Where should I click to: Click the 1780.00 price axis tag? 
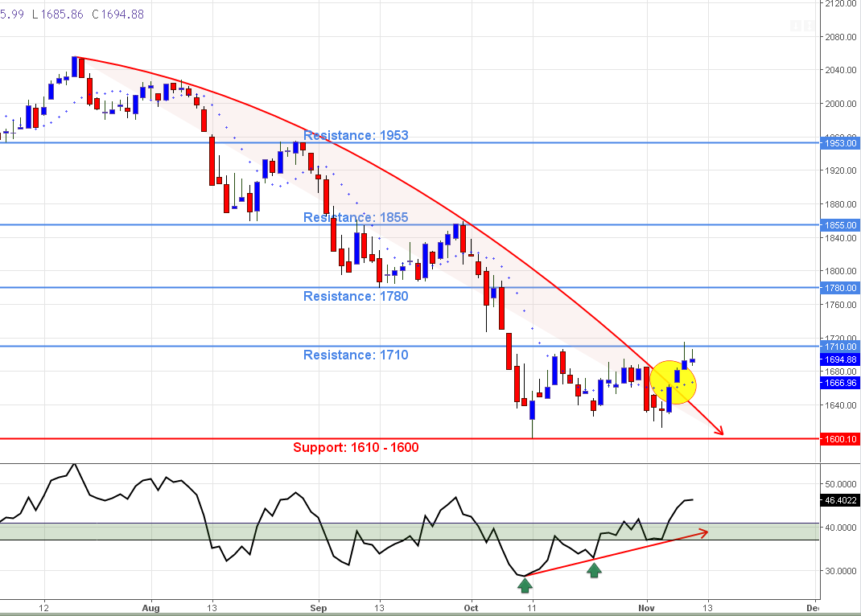839,288
